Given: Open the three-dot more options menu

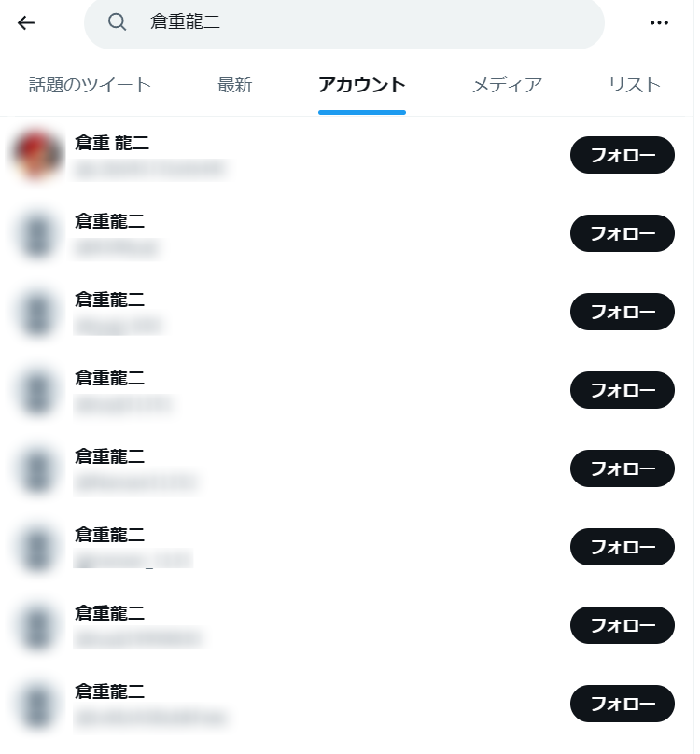Looking at the screenshot, I should point(659,22).
